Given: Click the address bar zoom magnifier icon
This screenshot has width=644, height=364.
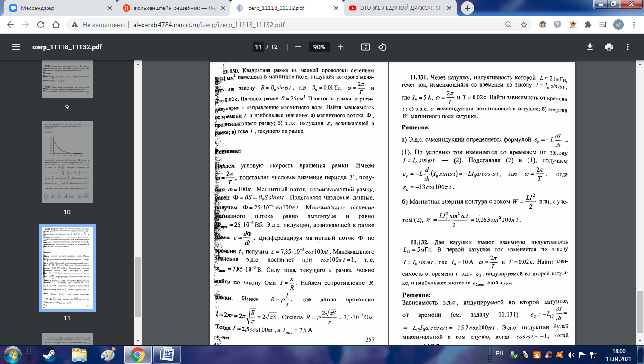Looking at the screenshot, I should pos(508,25).
